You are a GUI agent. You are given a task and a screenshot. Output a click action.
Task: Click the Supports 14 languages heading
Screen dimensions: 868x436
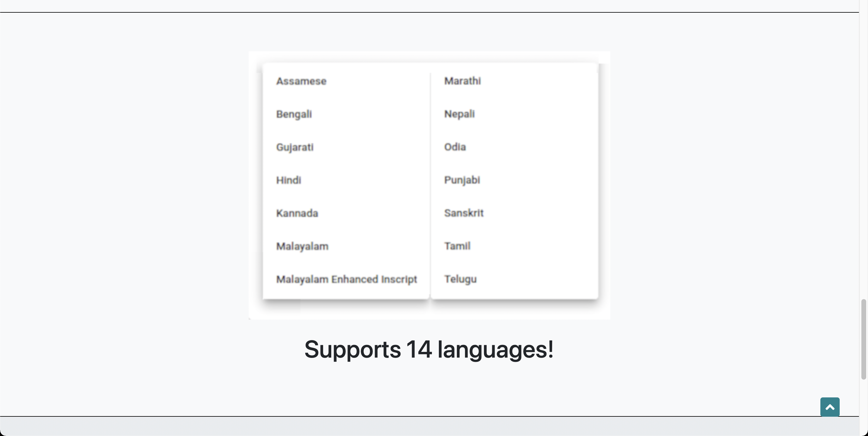click(429, 350)
